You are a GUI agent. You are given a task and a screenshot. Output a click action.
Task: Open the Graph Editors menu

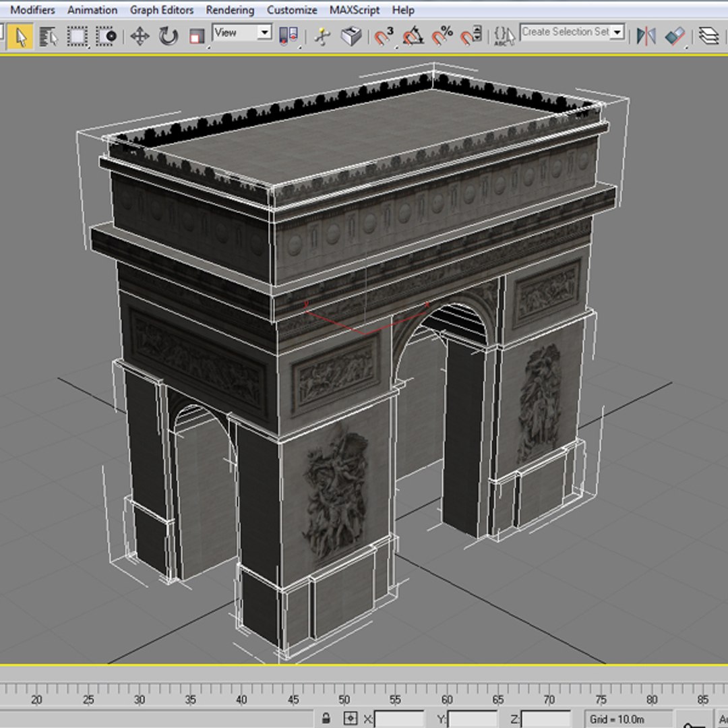(162, 9)
